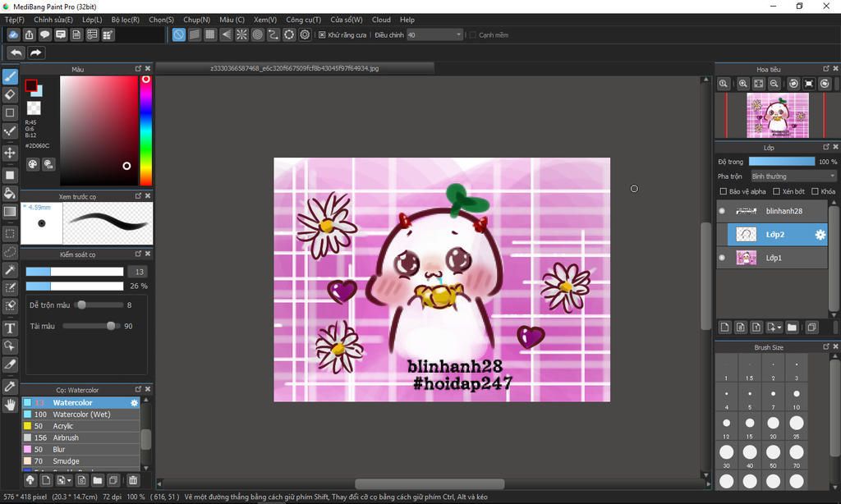Open the color palette icon in Màu panel
Screen dimensions: 841x504
tap(33, 165)
